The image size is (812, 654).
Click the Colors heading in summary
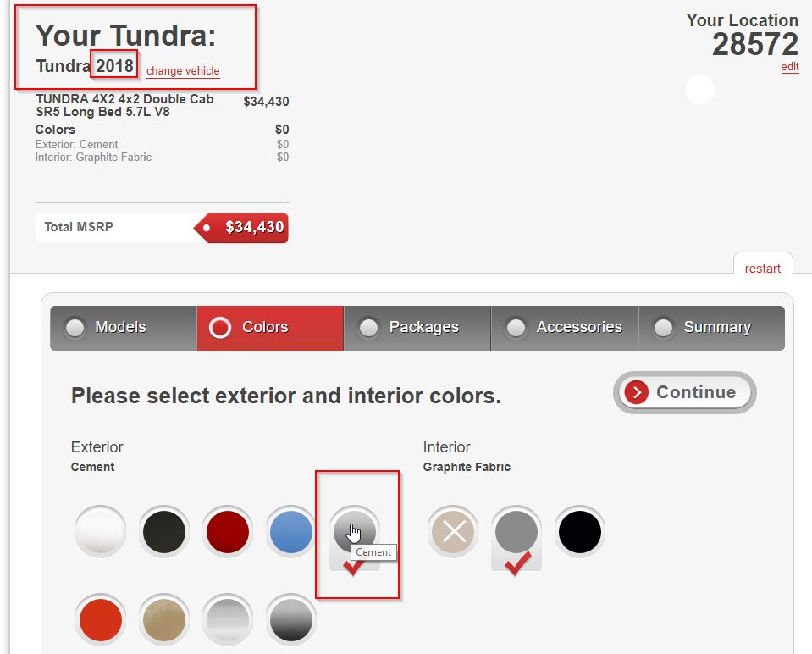[x=55, y=130]
